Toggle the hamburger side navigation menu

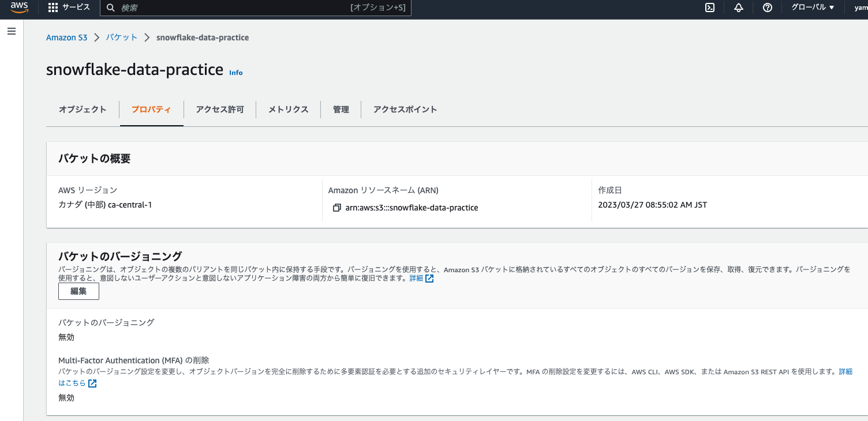pos(12,31)
